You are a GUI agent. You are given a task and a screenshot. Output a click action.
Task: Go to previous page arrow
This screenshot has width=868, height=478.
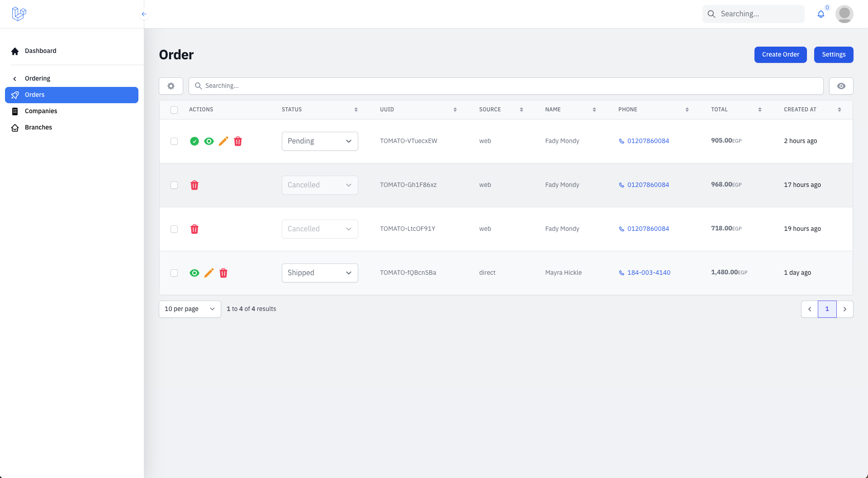coord(810,309)
